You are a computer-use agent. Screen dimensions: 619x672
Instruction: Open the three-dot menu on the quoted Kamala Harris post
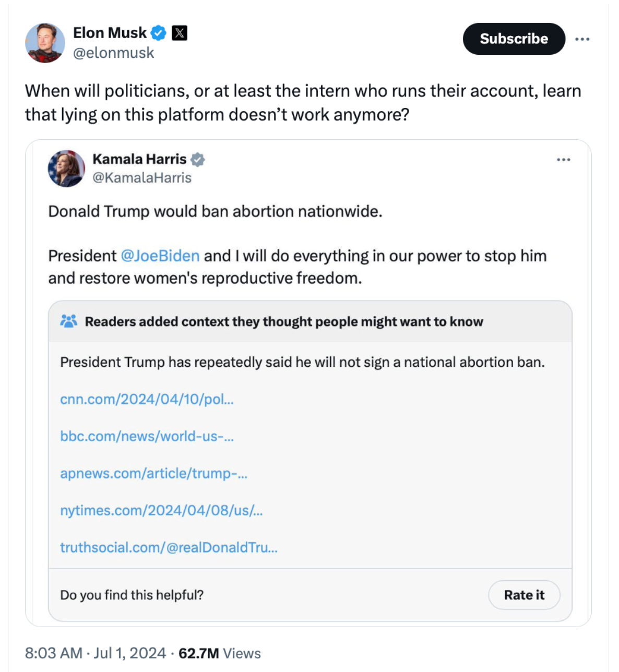564,160
